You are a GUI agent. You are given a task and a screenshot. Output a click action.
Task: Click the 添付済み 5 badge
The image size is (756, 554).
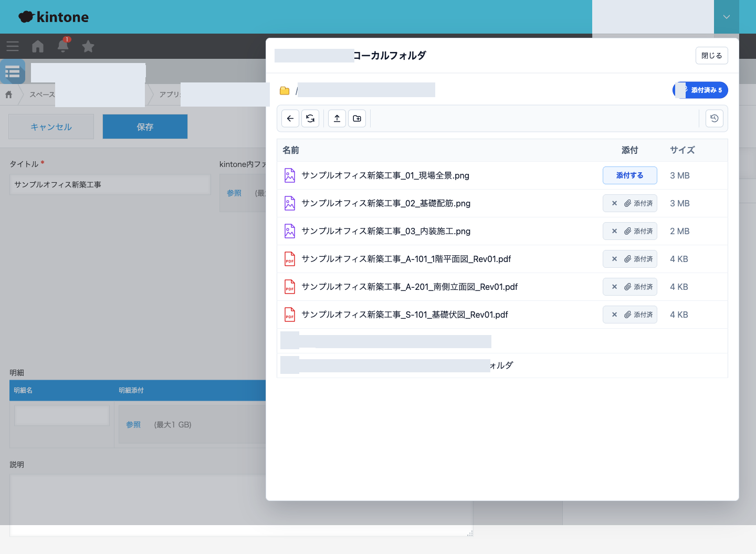(x=700, y=90)
